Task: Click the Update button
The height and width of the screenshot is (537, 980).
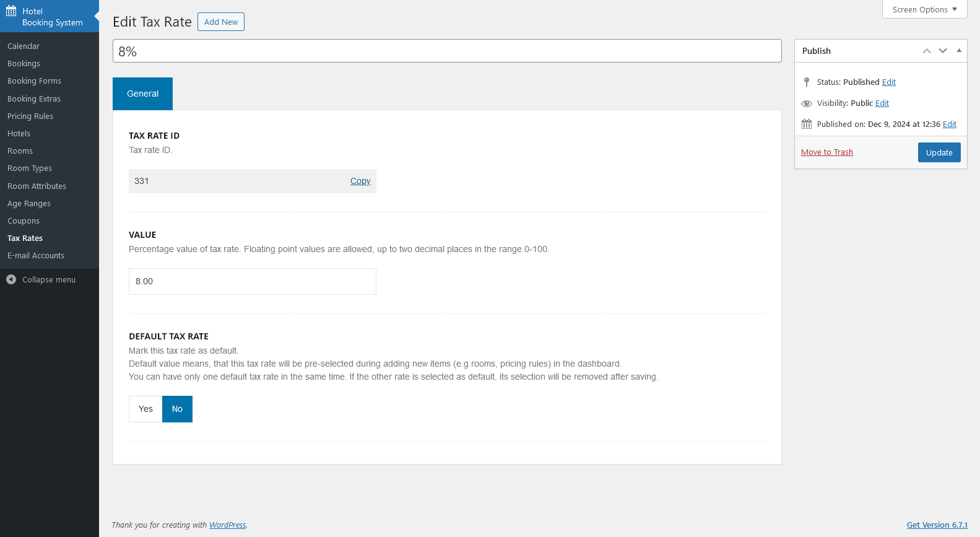Action: 939,152
